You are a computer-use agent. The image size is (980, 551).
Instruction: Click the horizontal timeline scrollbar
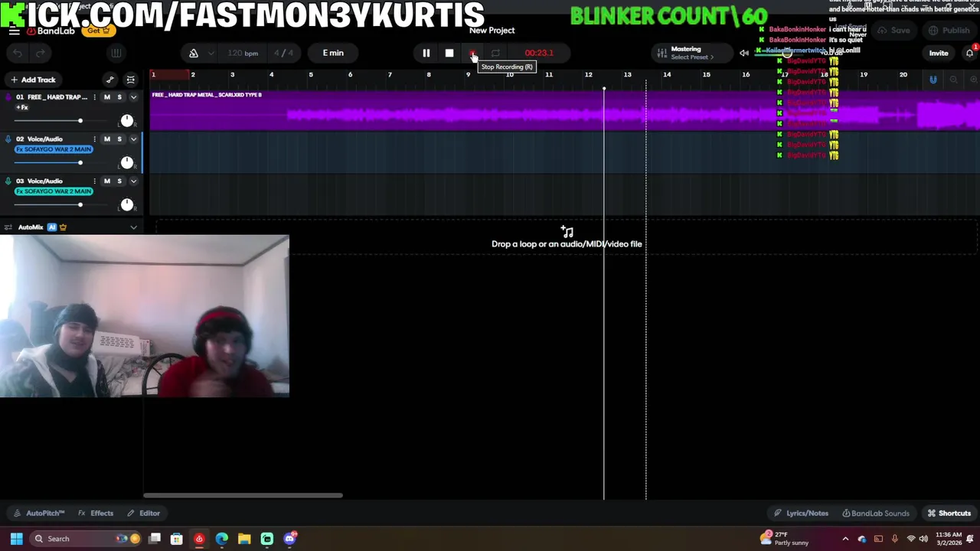click(x=243, y=495)
